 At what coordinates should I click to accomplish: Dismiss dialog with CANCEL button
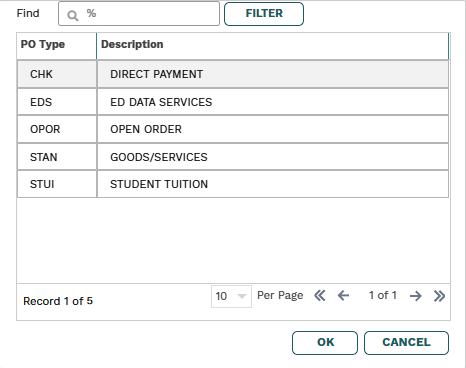(406, 343)
